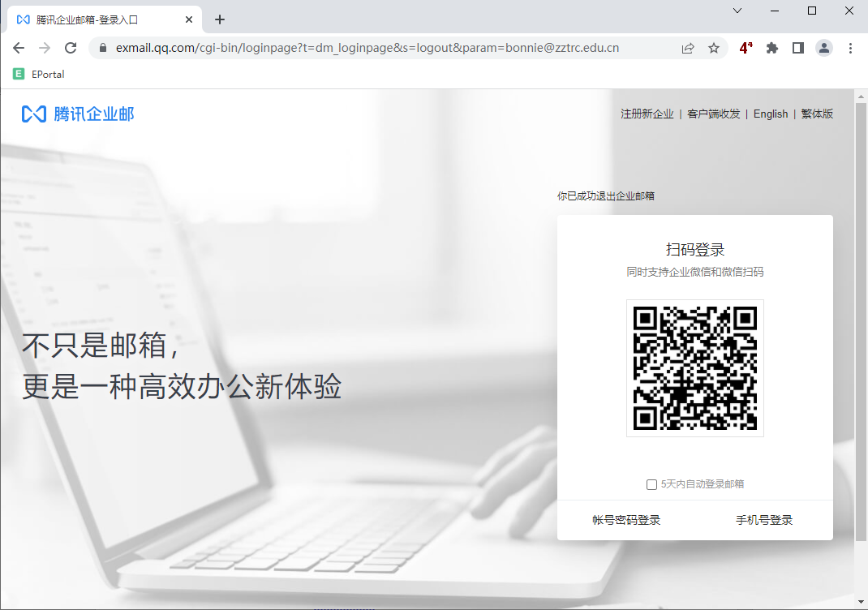Open Chrome three-dot menu
868x610 pixels.
click(x=850, y=48)
